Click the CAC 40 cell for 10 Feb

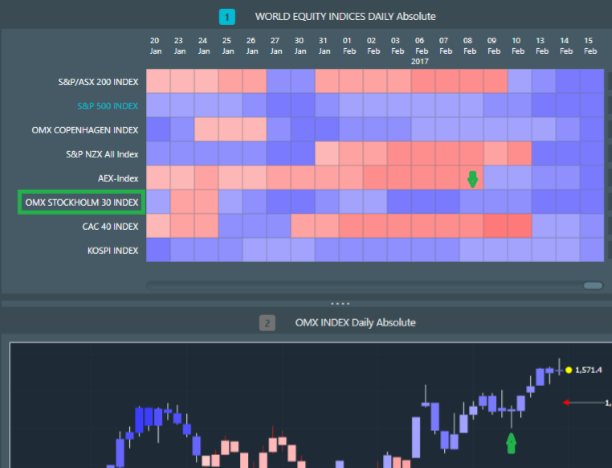point(520,226)
